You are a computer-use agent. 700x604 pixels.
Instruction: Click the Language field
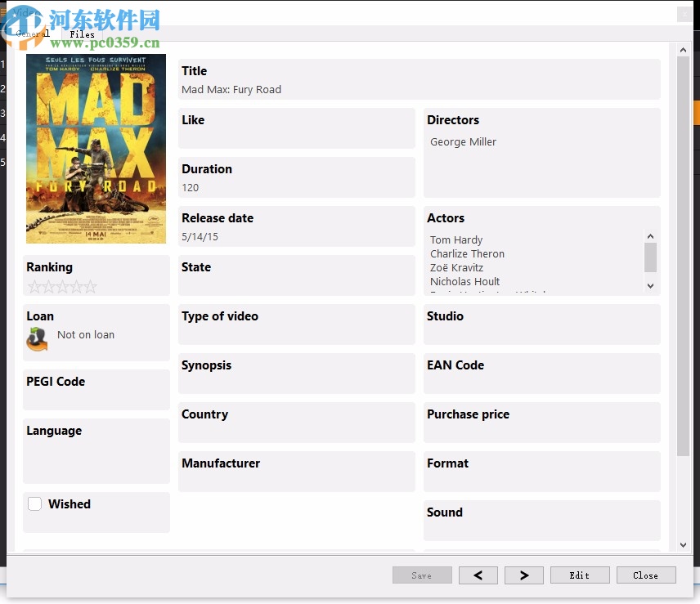(x=96, y=451)
